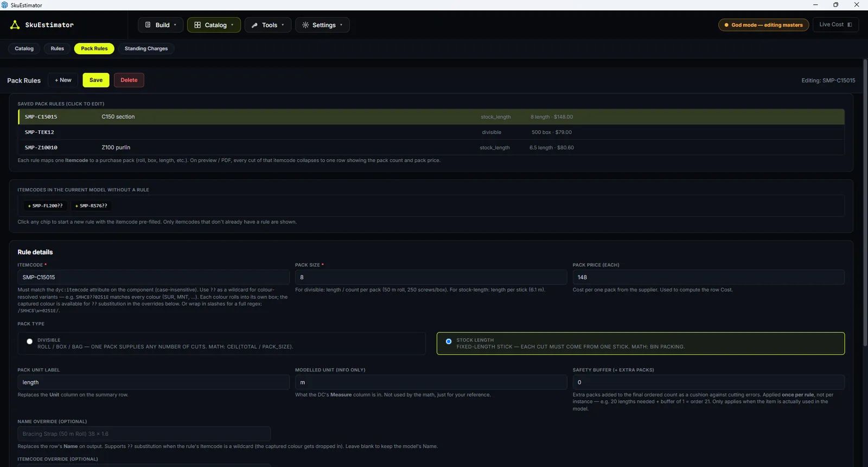
Task: Click the Tools wrench icon
Action: click(254, 25)
